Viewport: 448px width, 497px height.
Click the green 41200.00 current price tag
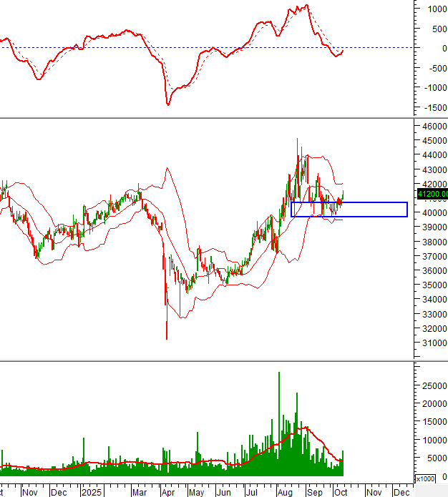coord(432,194)
